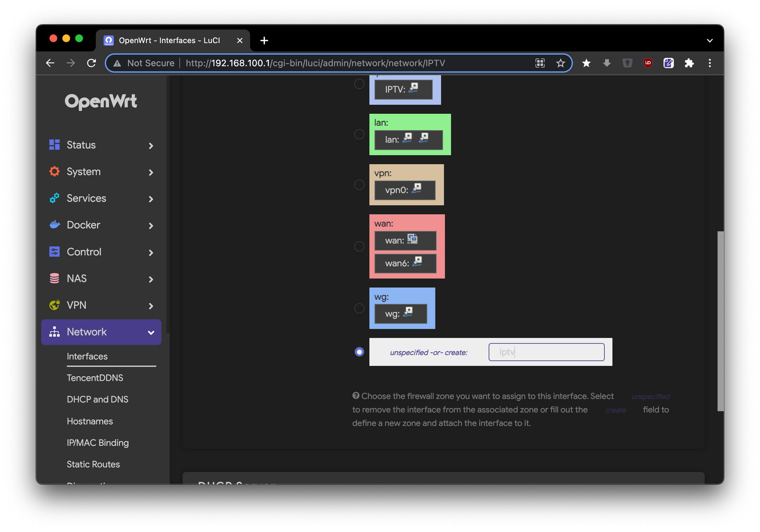Go to Static Routes page

pos(93,465)
